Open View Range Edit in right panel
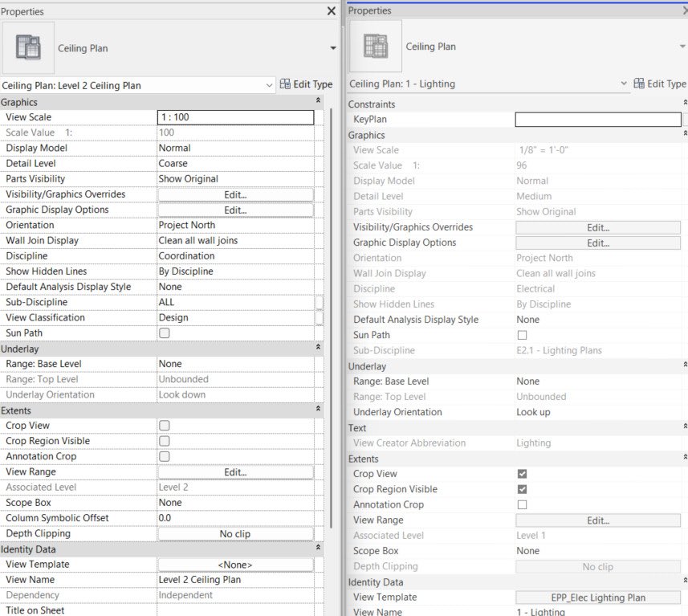This screenshot has width=688, height=616. (598, 520)
